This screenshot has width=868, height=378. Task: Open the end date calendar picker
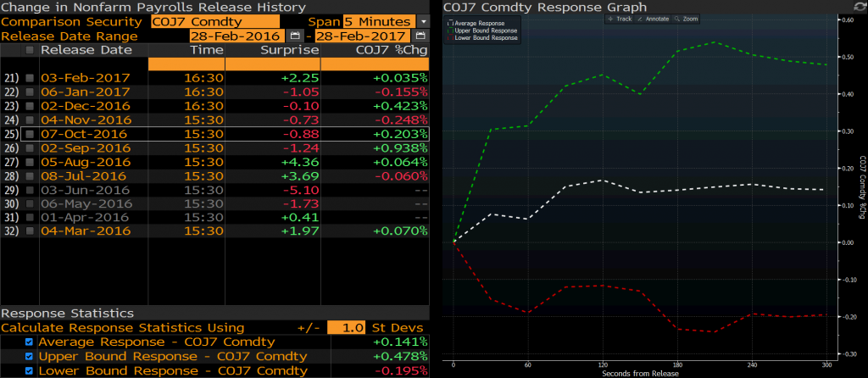420,36
